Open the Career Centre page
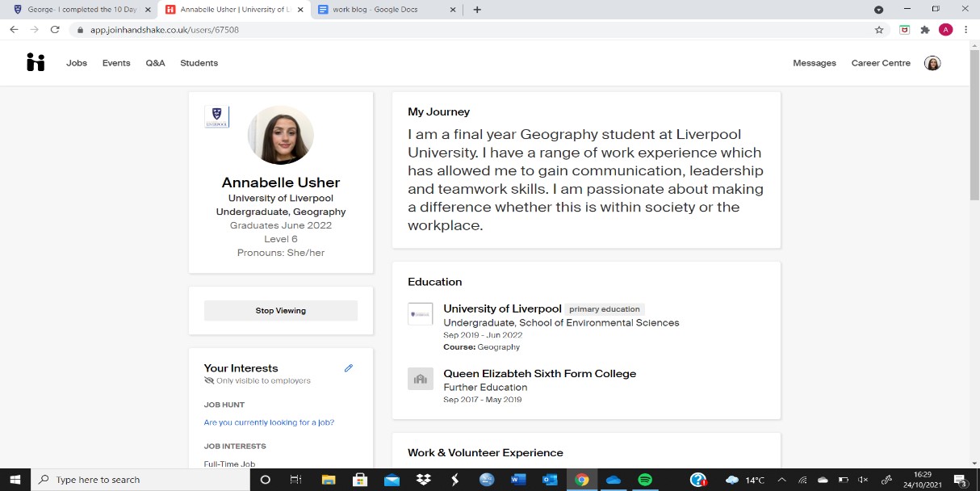This screenshot has height=491, width=980. pos(881,63)
